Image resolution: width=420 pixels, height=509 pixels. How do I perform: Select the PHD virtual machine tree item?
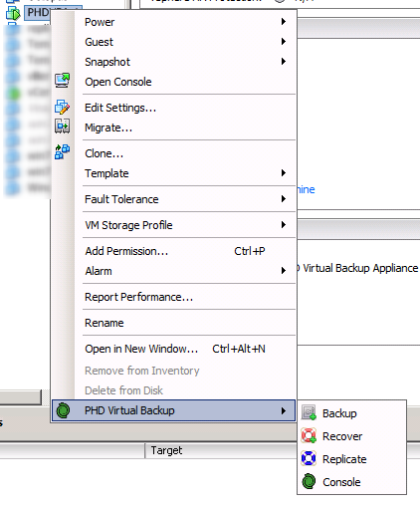coord(38,12)
